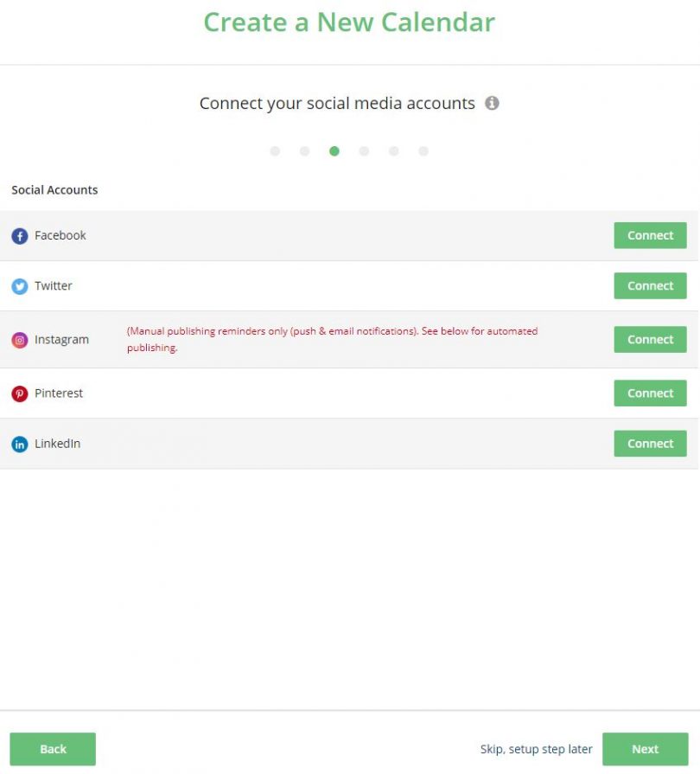Click the second wizard progress dot
The height and width of the screenshot is (774, 700).
[305, 150]
